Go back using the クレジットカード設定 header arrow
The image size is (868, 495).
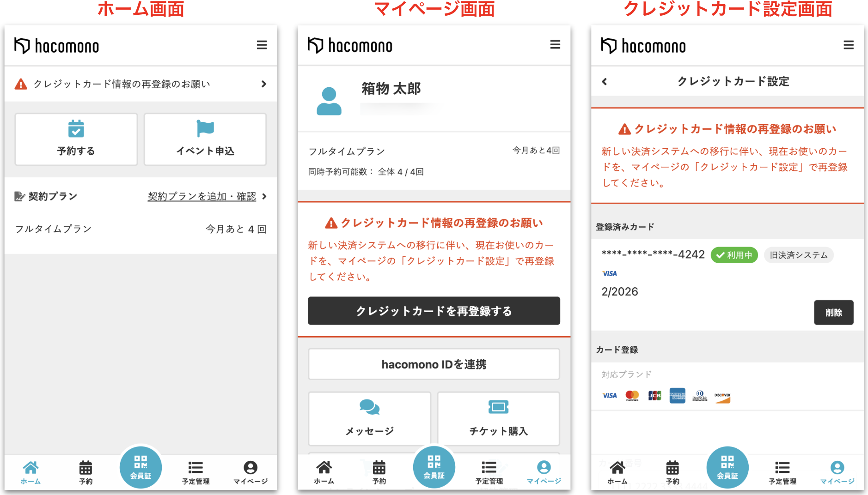[605, 82]
